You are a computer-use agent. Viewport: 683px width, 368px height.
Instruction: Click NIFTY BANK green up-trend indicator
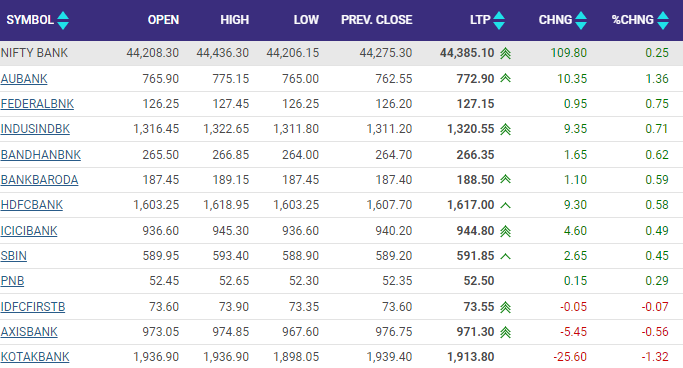click(x=505, y=53)
